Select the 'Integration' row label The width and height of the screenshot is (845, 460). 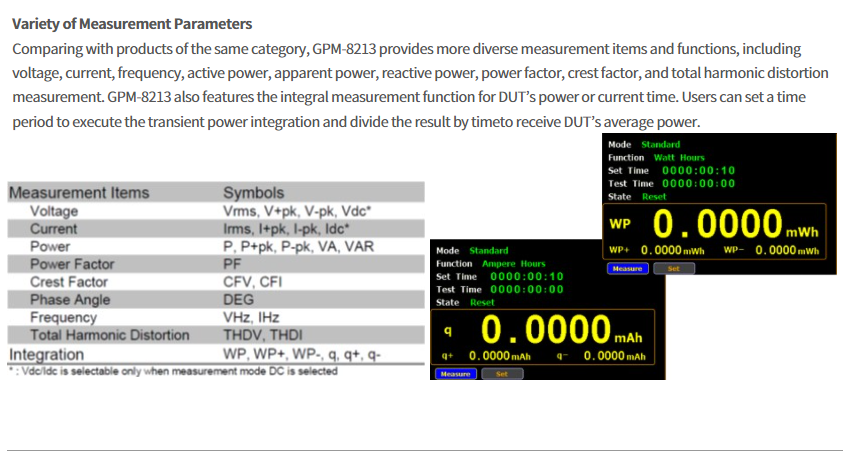(x=46, y=354)
